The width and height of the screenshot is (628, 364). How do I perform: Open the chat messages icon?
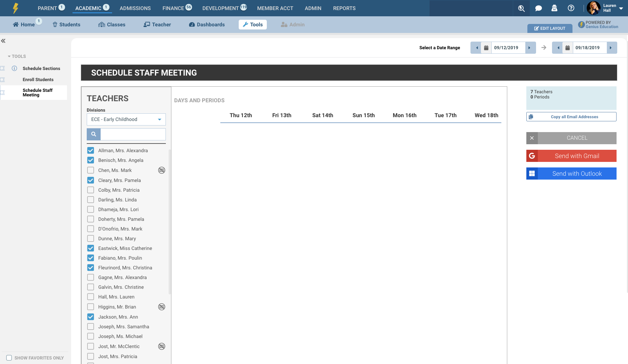coord(538,8)
